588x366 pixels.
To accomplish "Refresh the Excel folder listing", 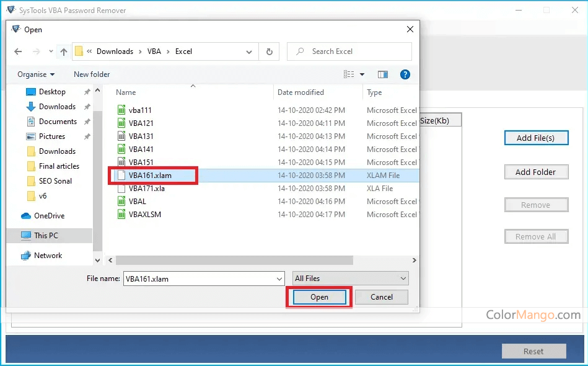I will tap(270, 52).
